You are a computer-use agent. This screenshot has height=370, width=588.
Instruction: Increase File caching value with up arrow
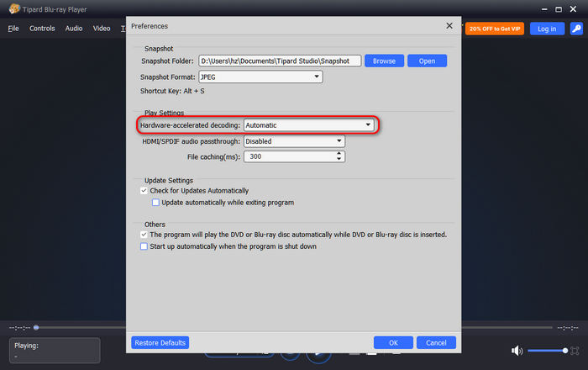(339, 154)
